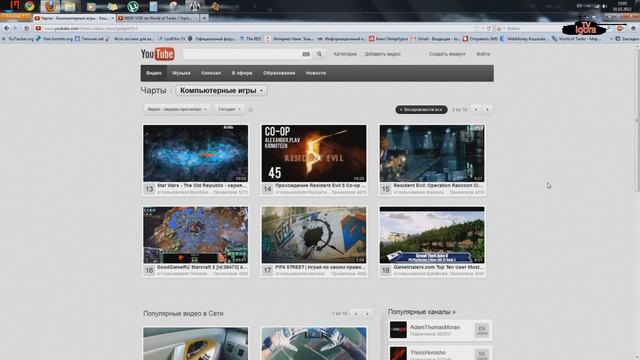Image resolution: width=640 pixels, height=360 pixels.
Task: Select the Кинозал navigation tab
Action: [x=211, y=73]
